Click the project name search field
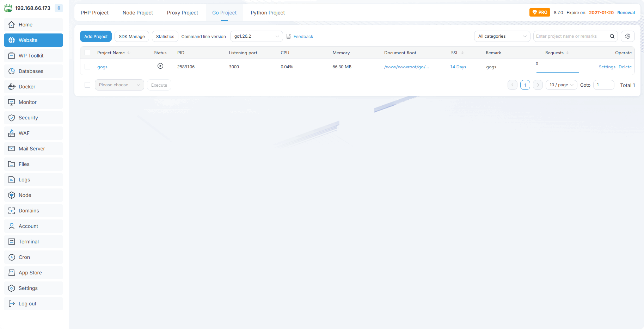 (572, 36)
